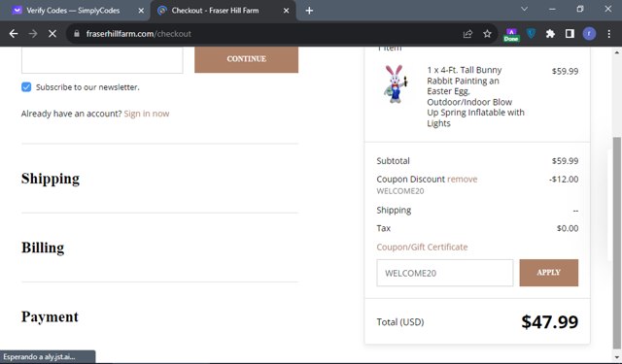Click the CONTINUE button
Image resolution: width=622 pixels, height=364 pixels.
click(246, 59)
